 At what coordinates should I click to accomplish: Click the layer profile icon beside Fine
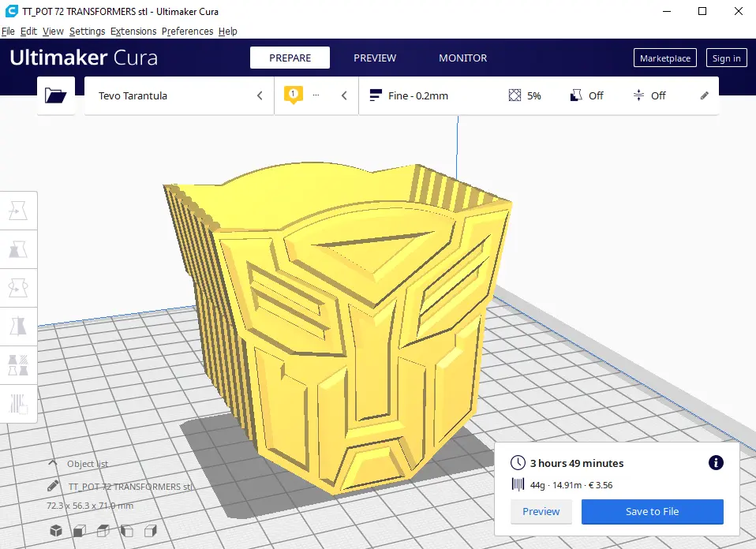[376, 95]
